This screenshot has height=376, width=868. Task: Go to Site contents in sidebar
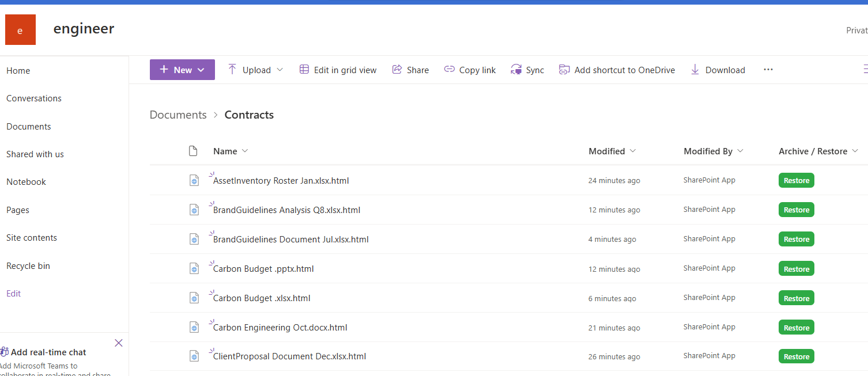tap(32, 238)
